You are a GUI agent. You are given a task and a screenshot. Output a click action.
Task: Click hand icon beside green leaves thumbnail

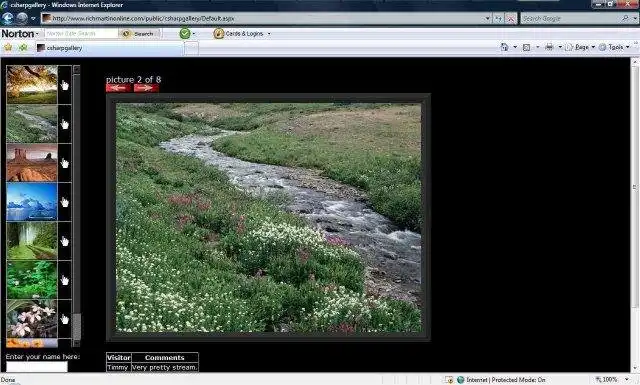(x=64, y=280)
